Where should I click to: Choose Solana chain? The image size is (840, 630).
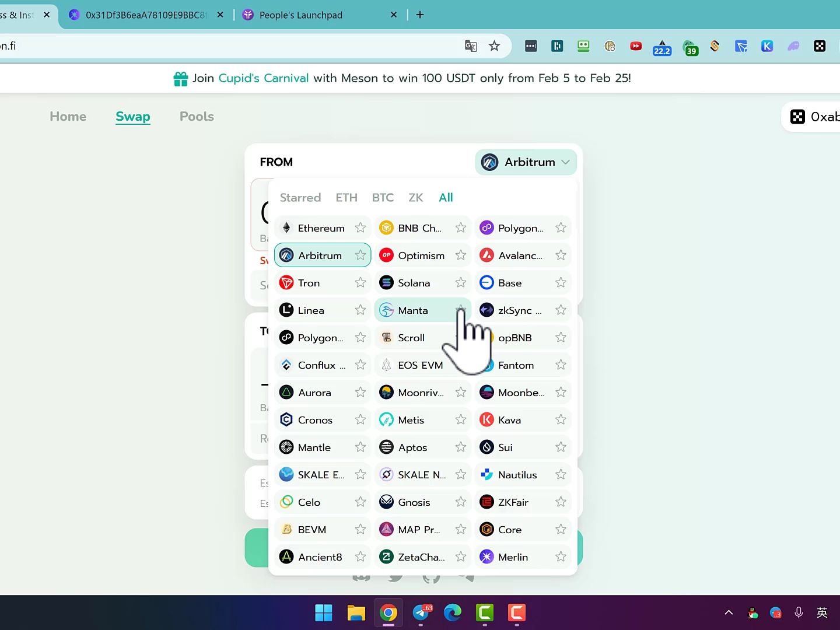(x=422, y=283)
